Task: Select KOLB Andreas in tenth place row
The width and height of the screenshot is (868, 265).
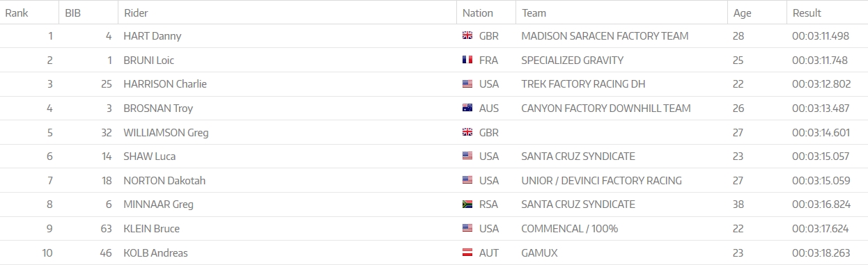Action: click(x=155, y=253)
